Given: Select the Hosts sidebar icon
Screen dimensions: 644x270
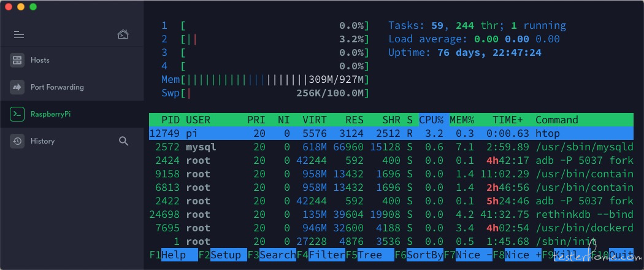Looking at the screenshot, I should 17,60.
